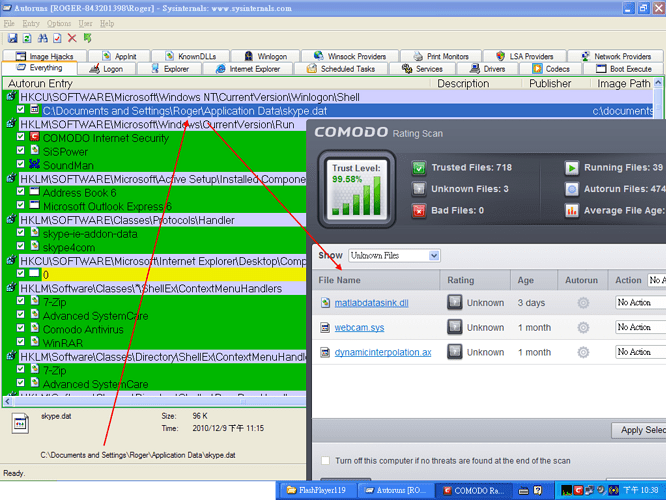Toggle the SiSPower entry checkbox
This screenshot has height=500, width=666.
pos(20,150)
